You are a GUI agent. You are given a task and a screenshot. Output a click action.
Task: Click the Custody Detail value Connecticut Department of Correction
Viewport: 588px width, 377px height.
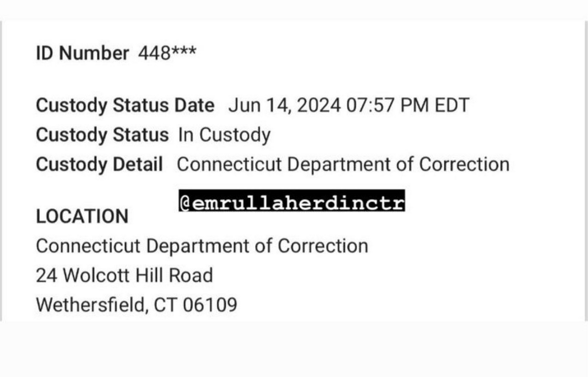[343, 165]
